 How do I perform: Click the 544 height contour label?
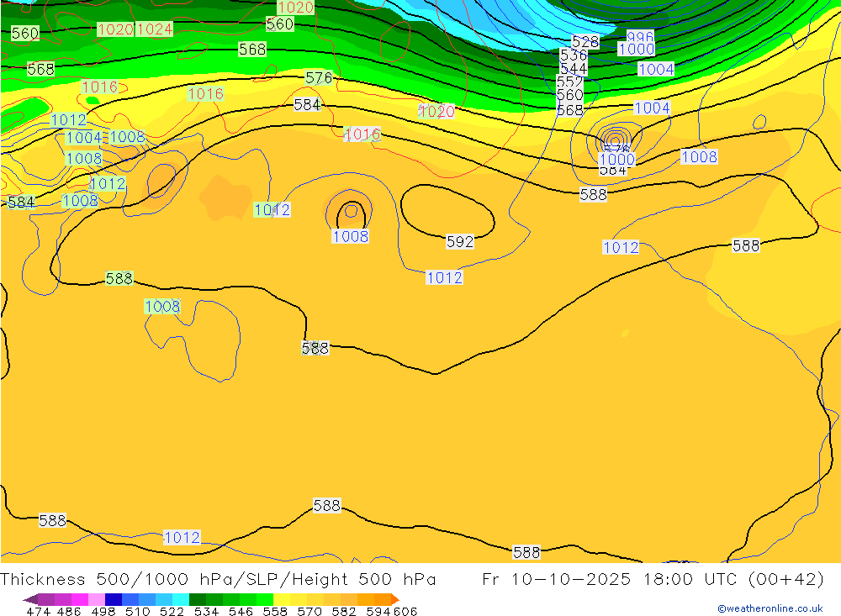[574, 68]
